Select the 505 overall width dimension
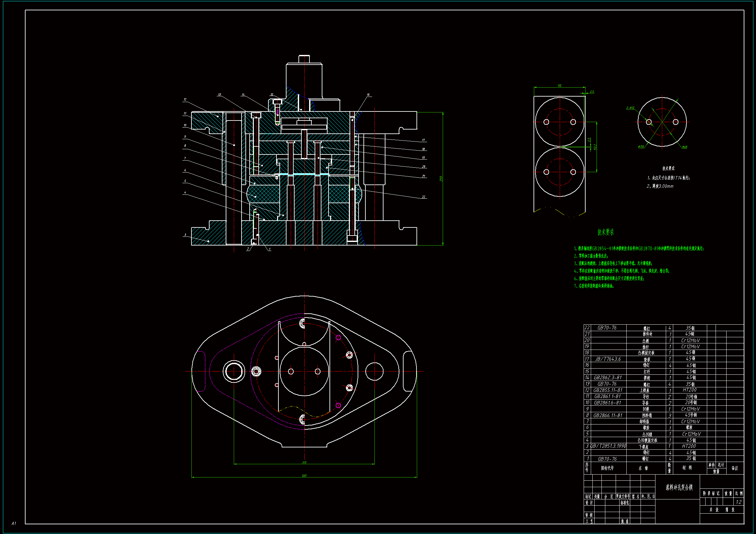 coord(304,476)
